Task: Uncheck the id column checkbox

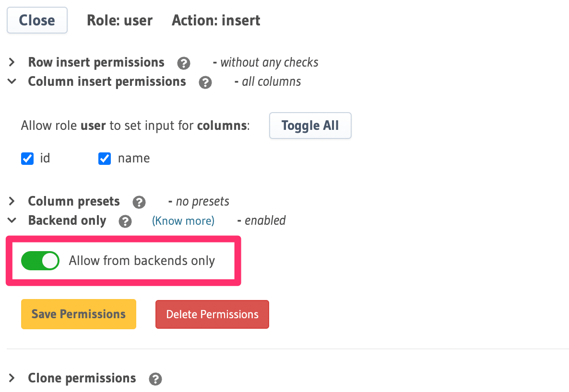Action: [27, 158]
